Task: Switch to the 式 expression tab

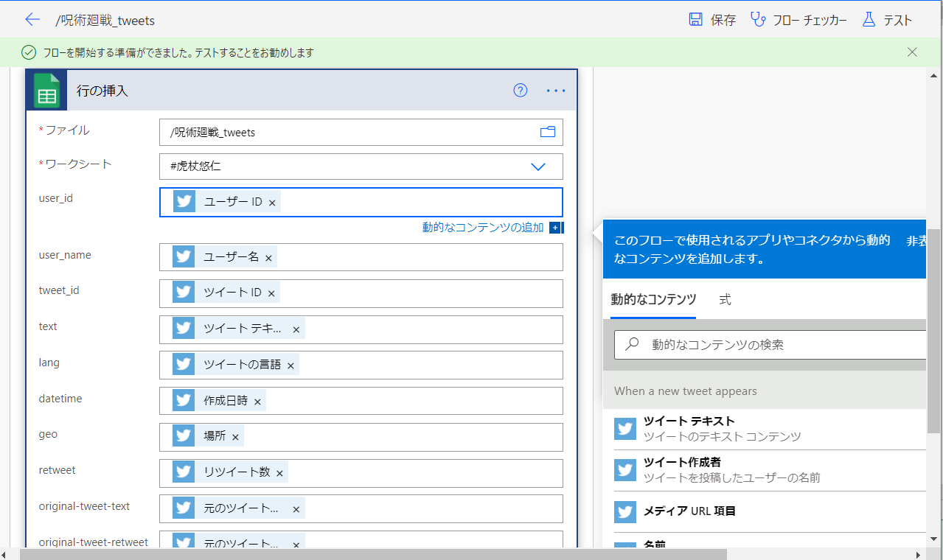Action: click(725, 300)
